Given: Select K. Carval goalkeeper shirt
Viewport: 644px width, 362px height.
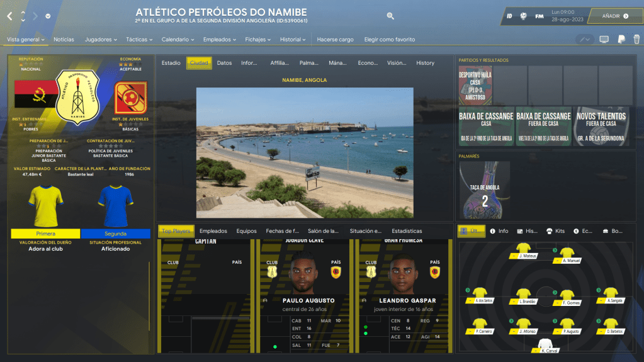Looking at the screenshot, I should point(545,346).
